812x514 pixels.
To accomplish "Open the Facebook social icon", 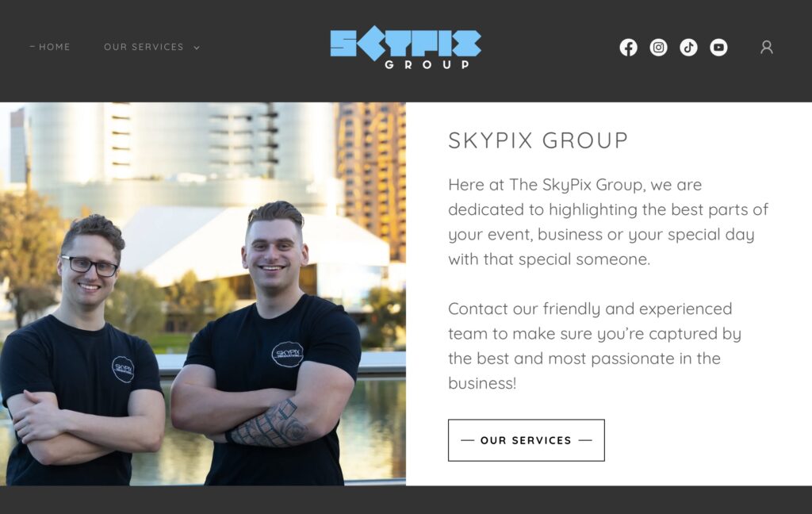I will click(628, 47).
